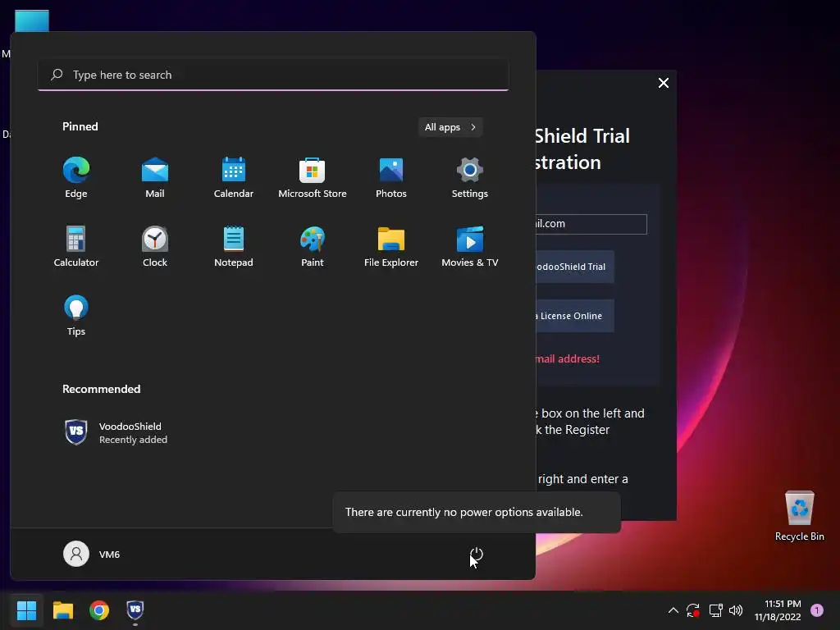Open network settings tray icon
Viewport: 840px width, 630px height.
click(715, 610)
